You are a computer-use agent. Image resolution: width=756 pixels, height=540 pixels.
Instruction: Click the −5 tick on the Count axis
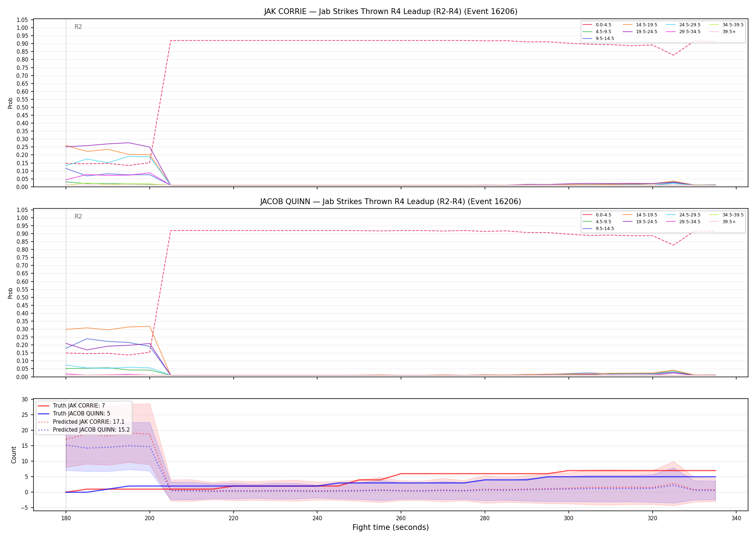(x=25, y=508)
